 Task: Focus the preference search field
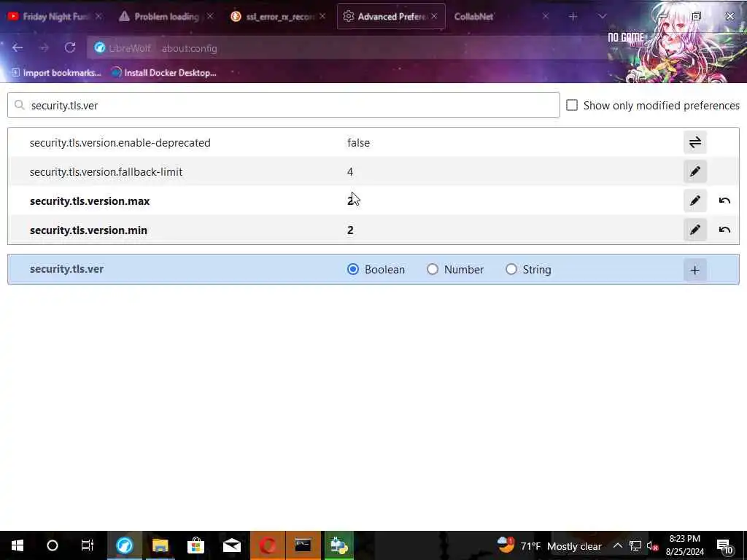tap(284, 105)
